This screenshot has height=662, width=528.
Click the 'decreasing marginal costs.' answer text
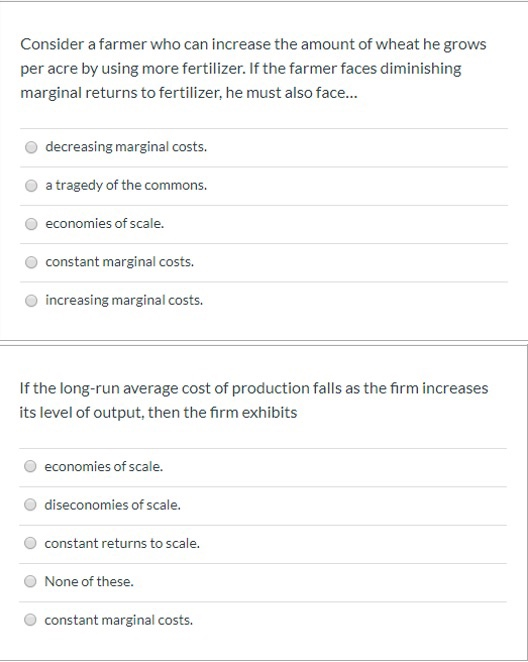pyautogui.click(x=126, y=147)
